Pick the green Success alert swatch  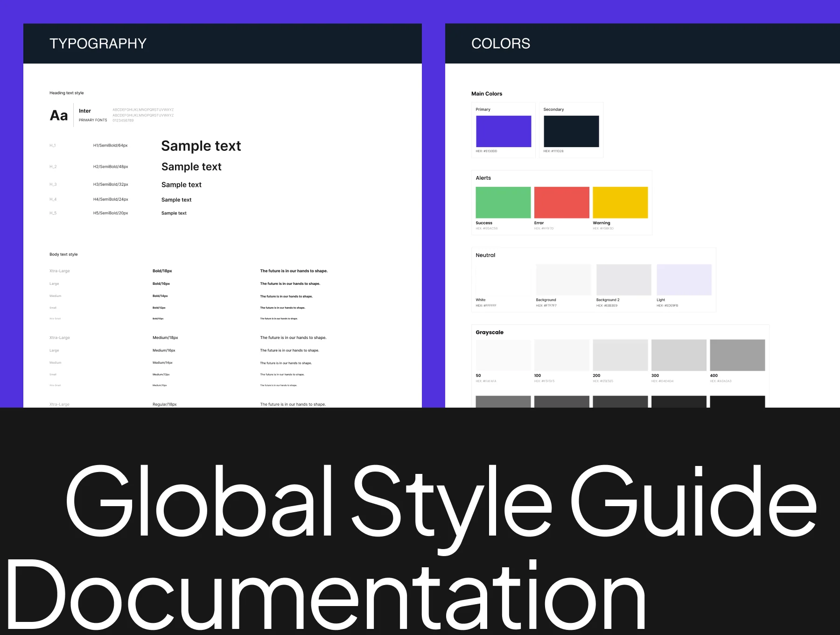pos(503,202)
